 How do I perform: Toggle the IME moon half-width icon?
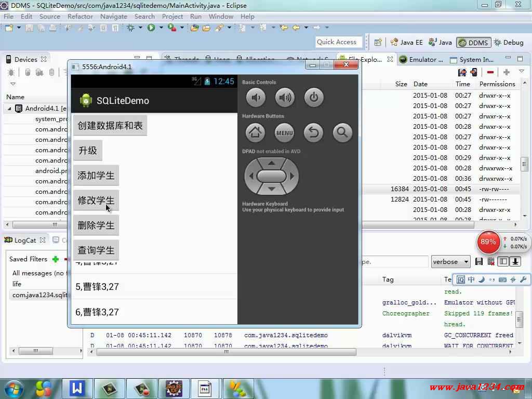coord(482,280)
